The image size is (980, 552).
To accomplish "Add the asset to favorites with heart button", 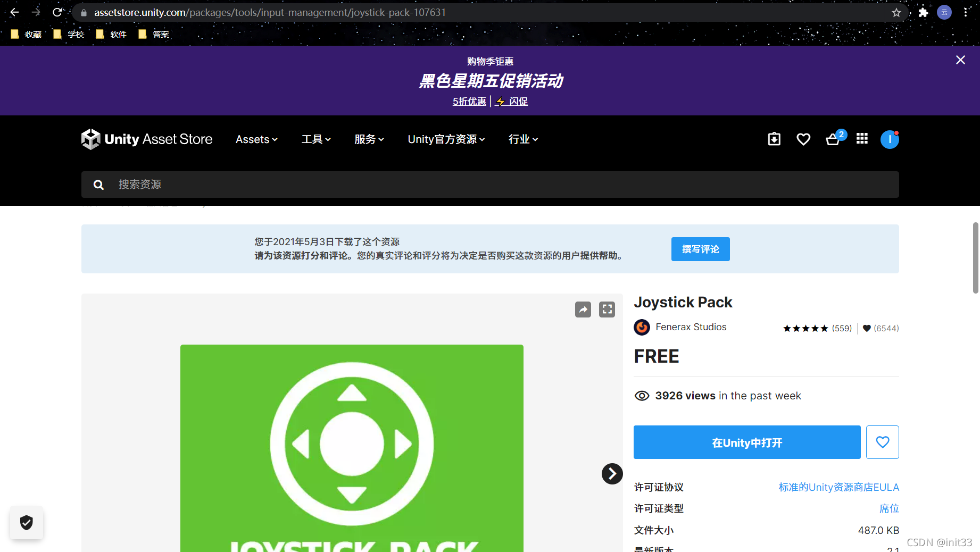I will (883, 442).
